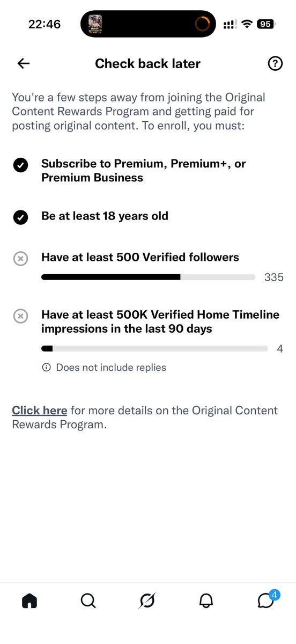Tap the Verified followers progress bar
The width and height of the screenshot is (296, 644).
pyautogui.click(x=148, y=277)
